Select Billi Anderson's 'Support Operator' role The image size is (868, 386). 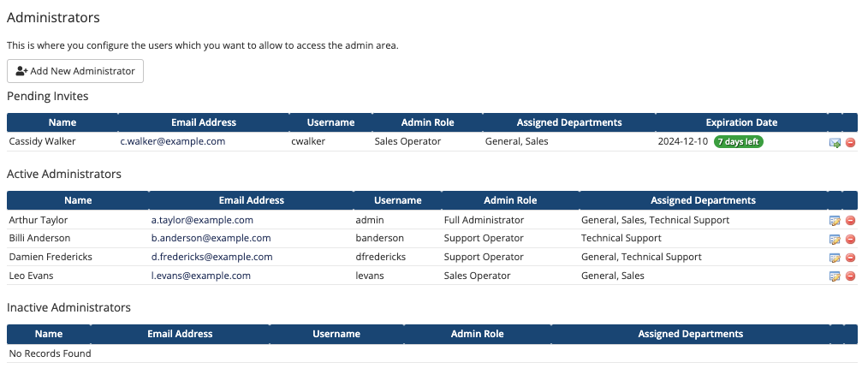(484, 238)
